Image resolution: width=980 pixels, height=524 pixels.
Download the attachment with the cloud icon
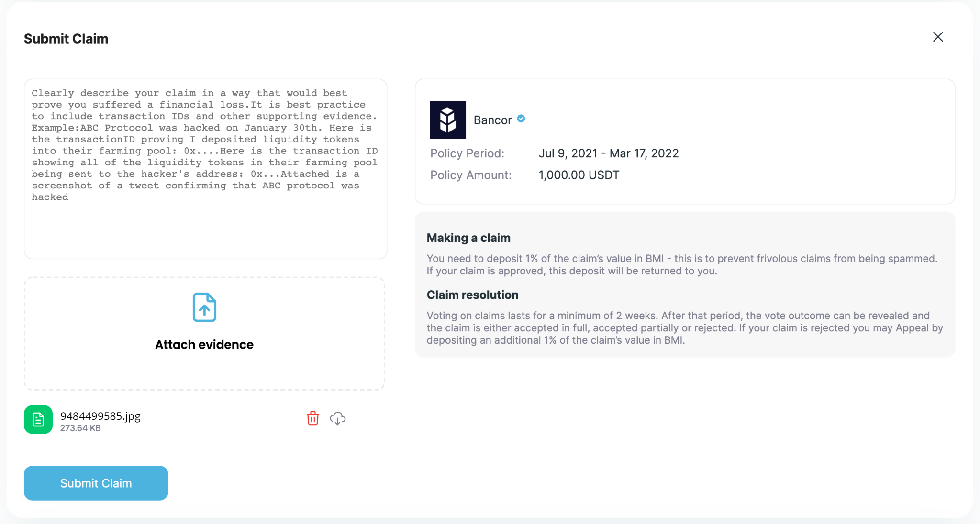pyautogui.click(x=338, y=418)
